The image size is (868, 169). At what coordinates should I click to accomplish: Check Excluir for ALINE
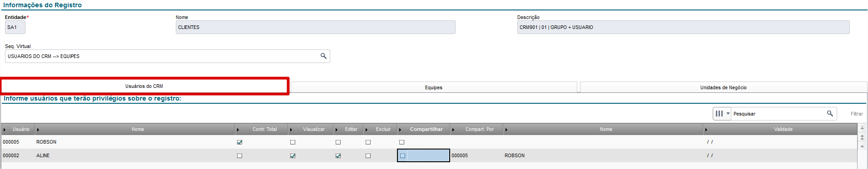(x=368, y=156)
